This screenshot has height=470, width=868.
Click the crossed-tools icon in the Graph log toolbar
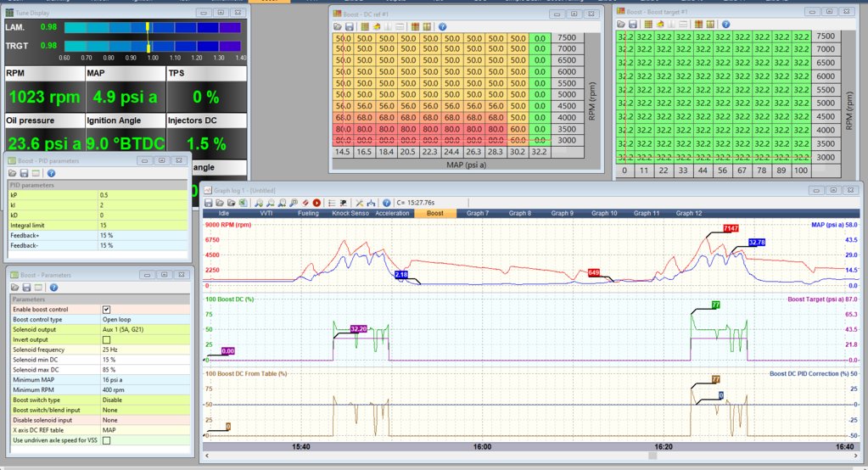359,203
